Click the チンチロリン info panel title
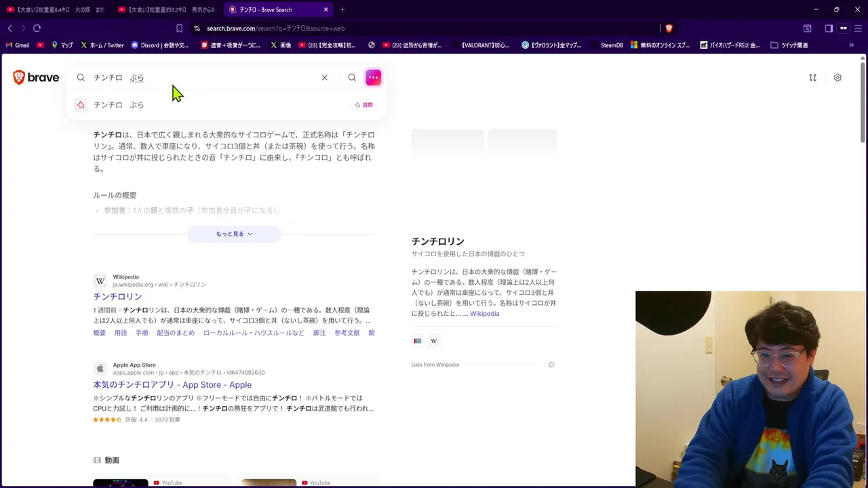This screenshot has height=488, width=868. coord(438,241)
